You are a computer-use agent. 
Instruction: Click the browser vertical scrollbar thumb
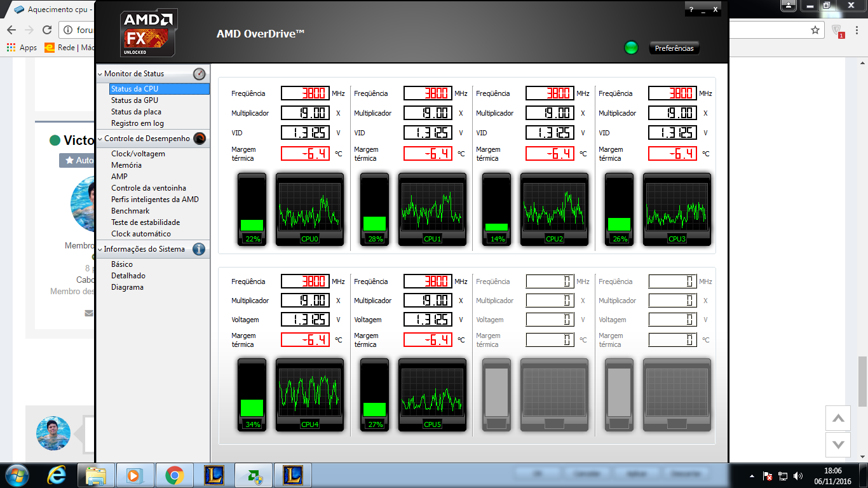tap(862, 381)
